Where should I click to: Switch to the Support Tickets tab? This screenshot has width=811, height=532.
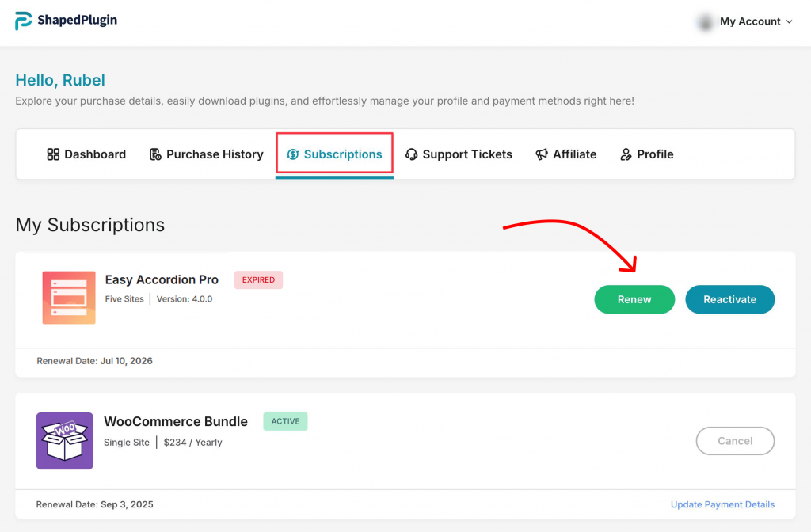(467, 154)
